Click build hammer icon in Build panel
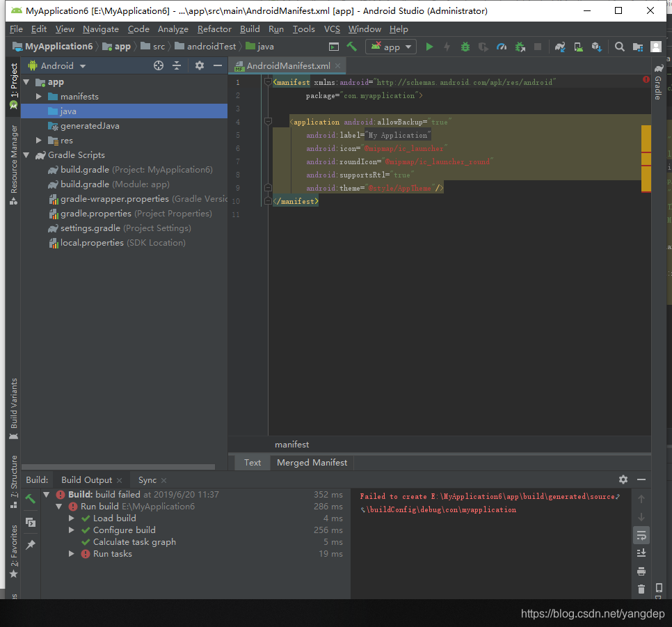Image resolution: width=672 pixels, height=627 pixels. (x=31, y=498)
